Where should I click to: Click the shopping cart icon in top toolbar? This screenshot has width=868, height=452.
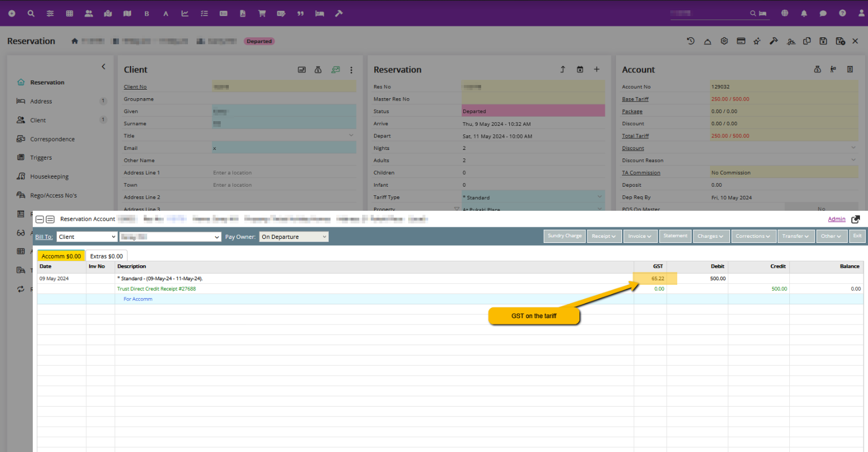[262, 13]
